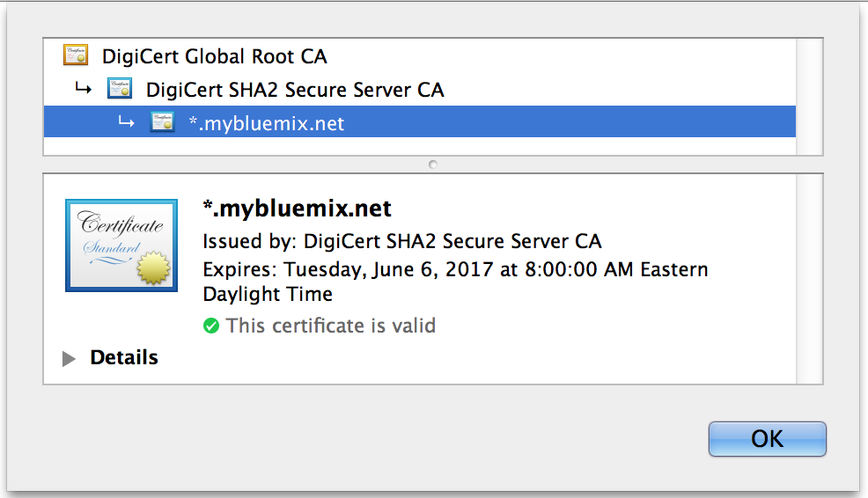Confirm the dialog with OK button
Screen dimensions: 868x498
click(768, 439)
